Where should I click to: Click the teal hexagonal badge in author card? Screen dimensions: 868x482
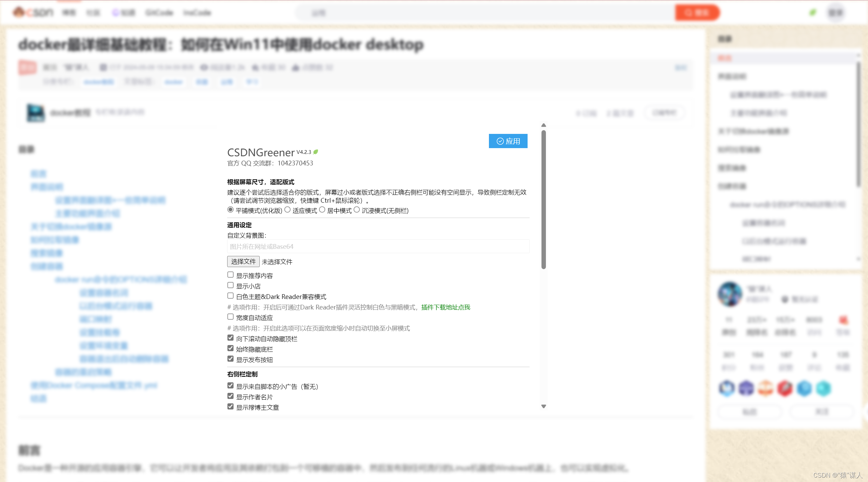824,388
